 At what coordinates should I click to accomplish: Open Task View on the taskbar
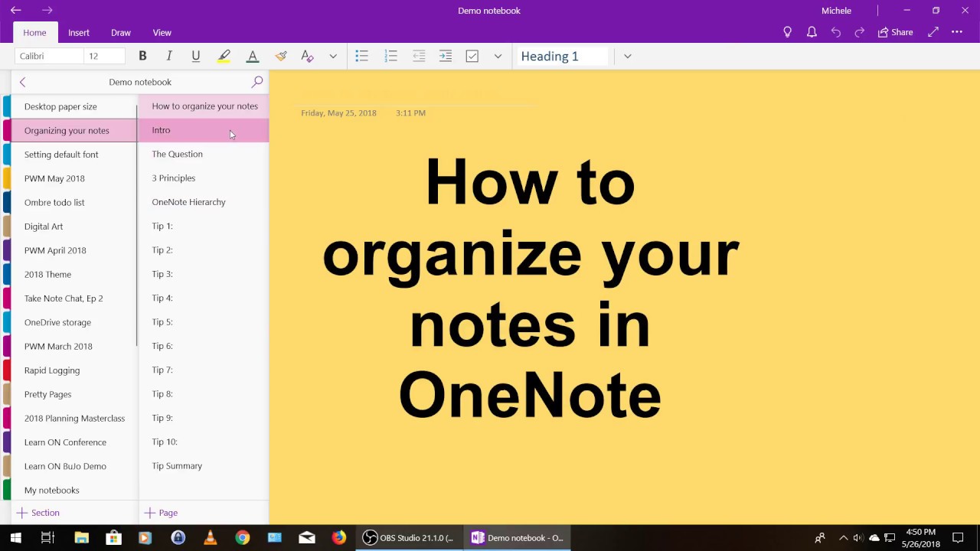tap(47, 538)
